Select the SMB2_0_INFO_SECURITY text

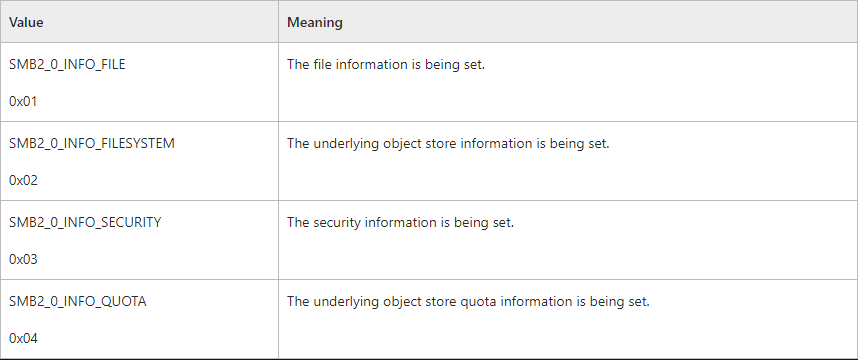click(x=85, y=223)
